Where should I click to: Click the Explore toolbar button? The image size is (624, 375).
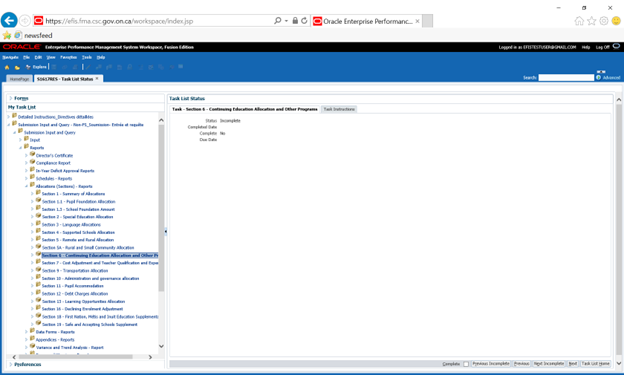click(x=36, y=67)
